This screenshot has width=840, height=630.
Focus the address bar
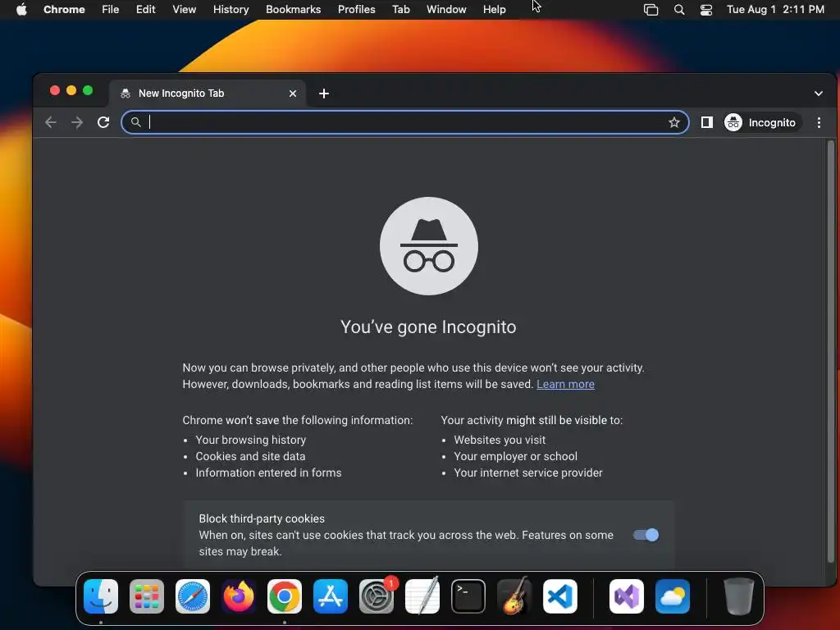coord(405,123)
